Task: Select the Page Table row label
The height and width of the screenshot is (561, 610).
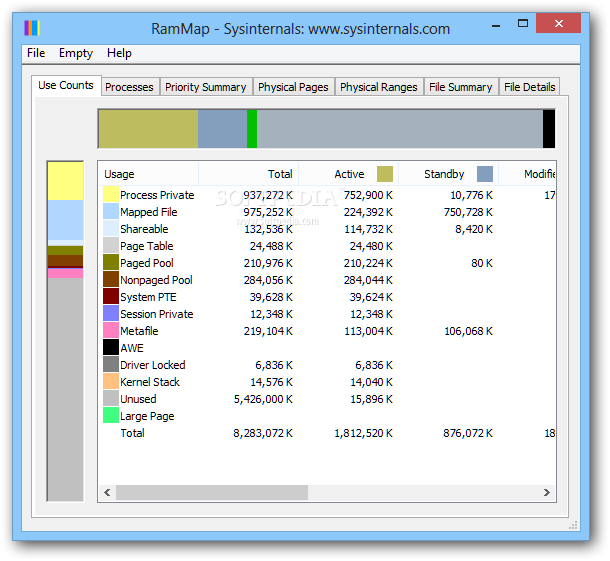Action: [x=147, y=246]
